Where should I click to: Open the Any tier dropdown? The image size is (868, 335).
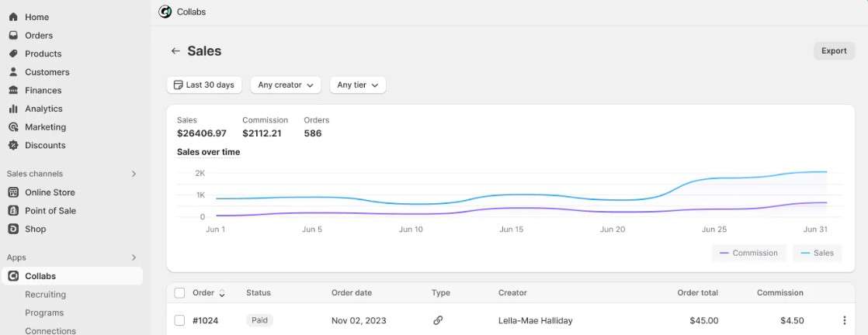pyautogui.click(x=358, y=85)
